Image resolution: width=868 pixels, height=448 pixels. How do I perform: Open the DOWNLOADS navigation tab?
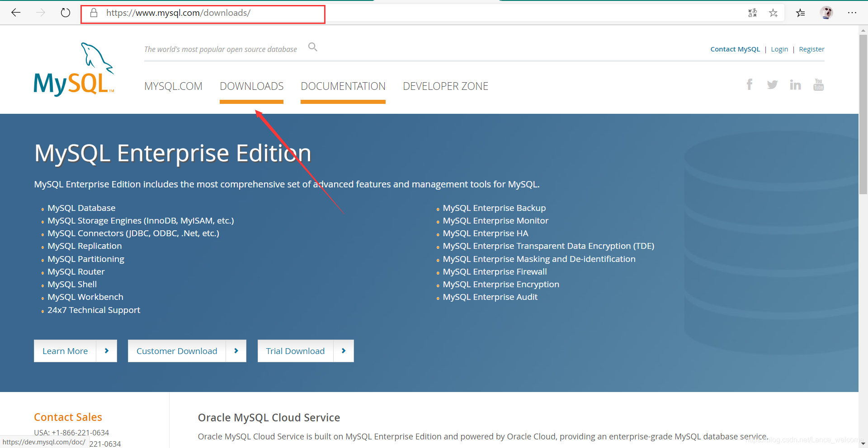[x=252, y=86]
